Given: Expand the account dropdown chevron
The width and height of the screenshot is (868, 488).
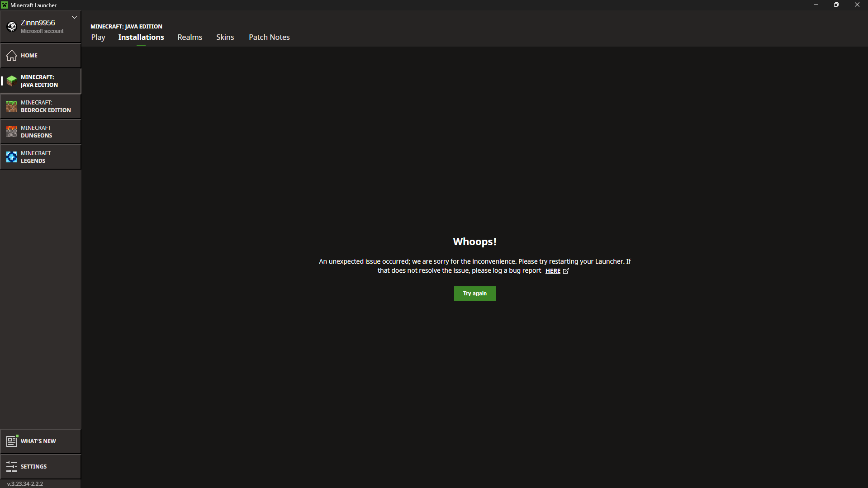Looking at the screenshot, I should [74, 17].
